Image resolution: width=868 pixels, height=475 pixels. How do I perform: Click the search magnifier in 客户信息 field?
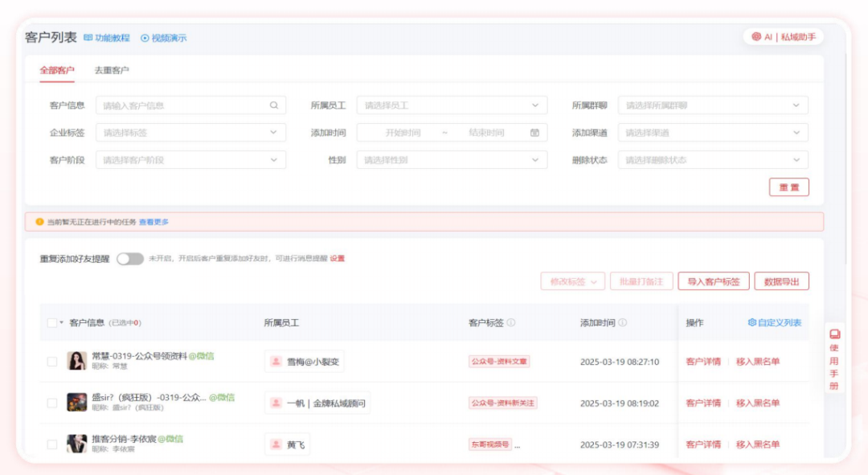pos(273,105)
